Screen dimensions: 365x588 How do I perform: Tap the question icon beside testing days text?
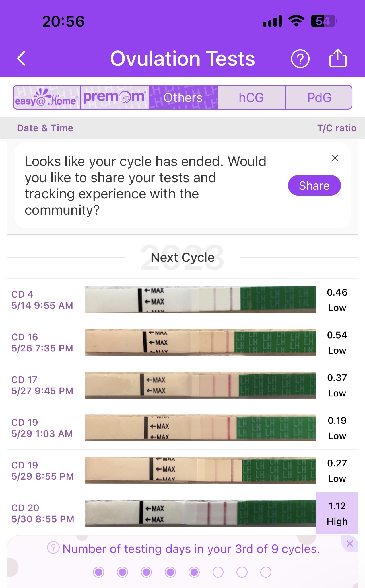pos(53,548)
